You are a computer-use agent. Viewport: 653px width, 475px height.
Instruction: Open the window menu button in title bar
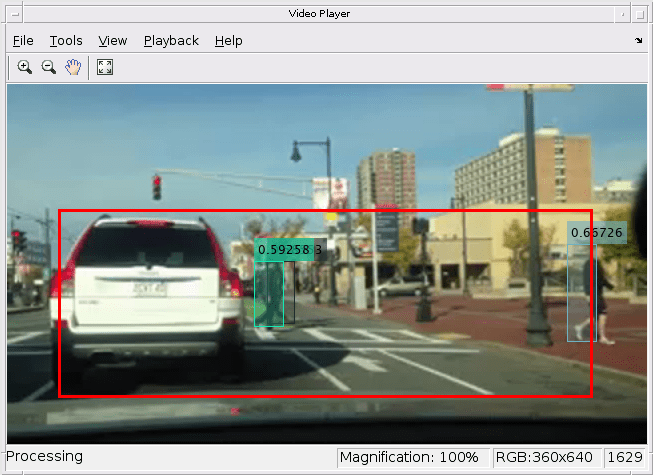coord(15,14)
